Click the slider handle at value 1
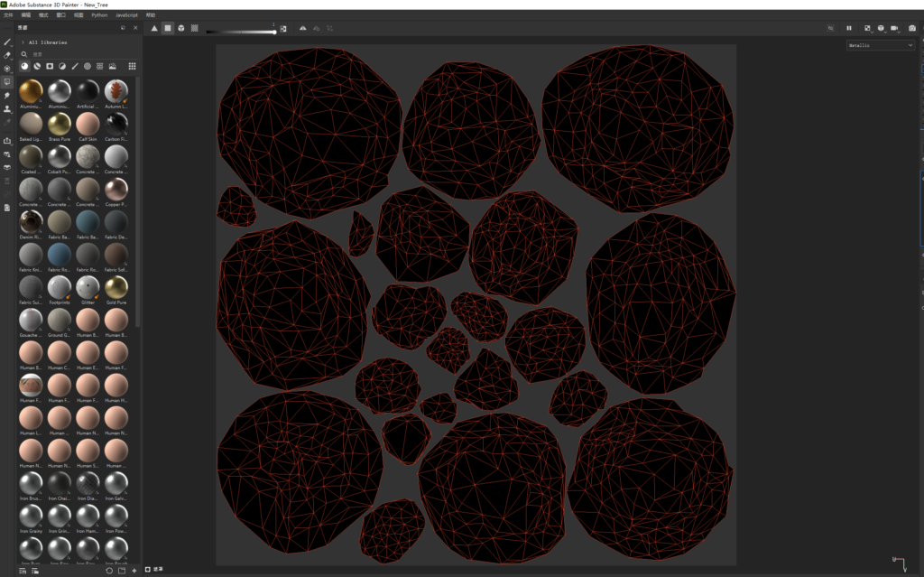924x577 pixels. coord(274,32)
